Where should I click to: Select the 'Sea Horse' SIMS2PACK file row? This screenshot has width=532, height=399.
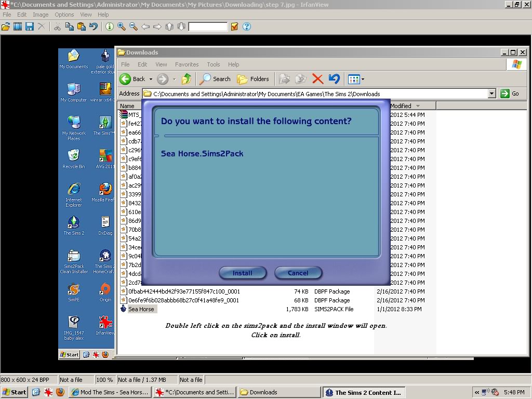pos(271,309)
